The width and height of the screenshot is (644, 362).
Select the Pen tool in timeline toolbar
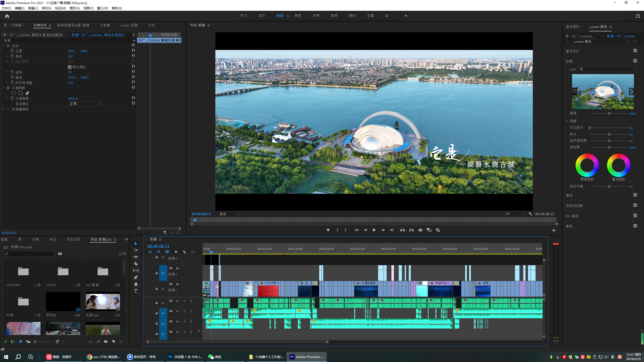136,277
